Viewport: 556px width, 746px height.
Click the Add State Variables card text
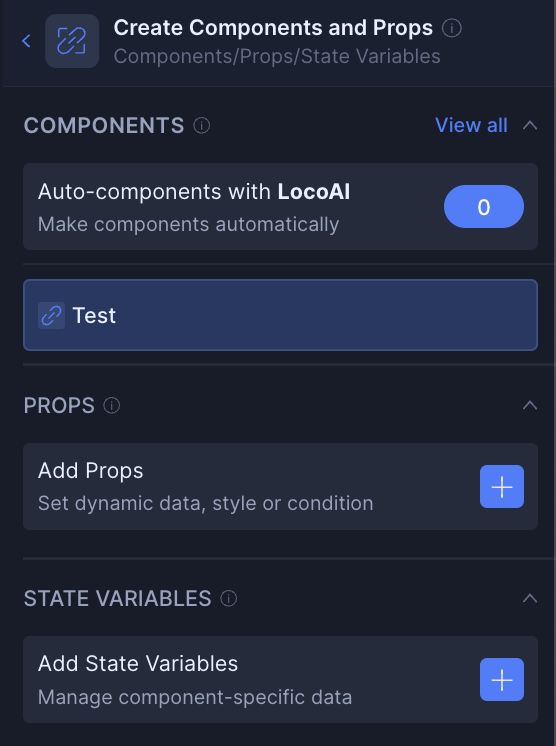click(195, 680)
